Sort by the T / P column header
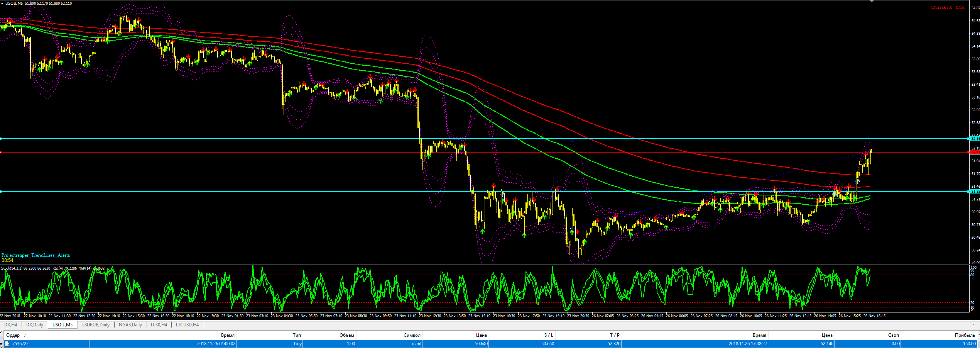This screenshot has width=980, height=348. tap(588, 335)
